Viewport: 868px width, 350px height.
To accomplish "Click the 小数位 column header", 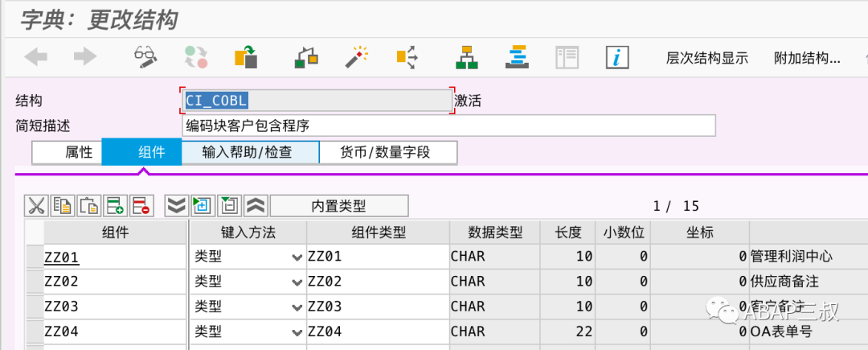I will tap(624, 233).
